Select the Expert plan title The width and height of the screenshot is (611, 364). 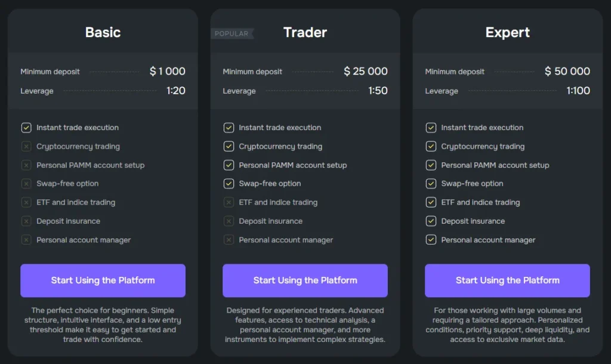(507, 32)
